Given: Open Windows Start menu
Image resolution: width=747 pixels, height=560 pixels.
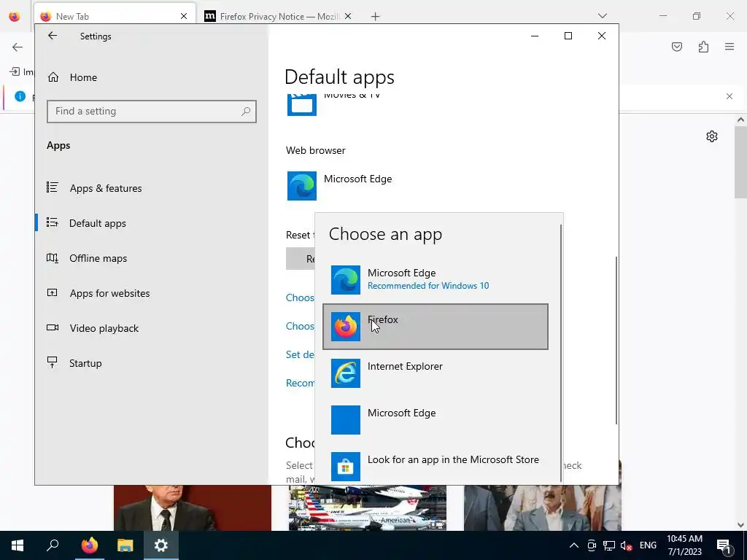Looking at the screenshot, I should point(18,545).
